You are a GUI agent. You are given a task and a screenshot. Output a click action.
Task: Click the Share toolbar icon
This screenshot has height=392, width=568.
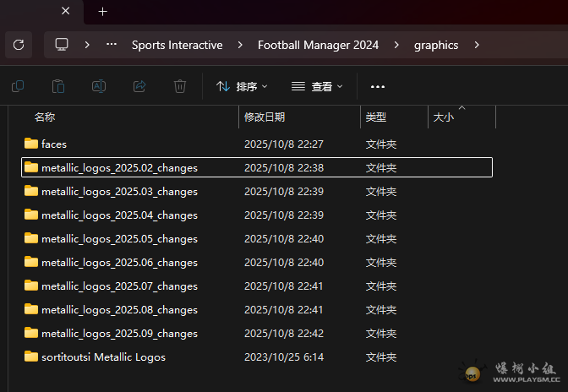pyautogui.click(x=139, y=86)
